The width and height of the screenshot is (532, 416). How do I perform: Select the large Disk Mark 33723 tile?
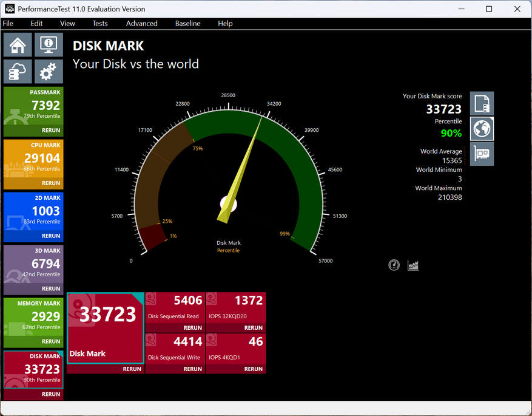(x=106, y=328)
